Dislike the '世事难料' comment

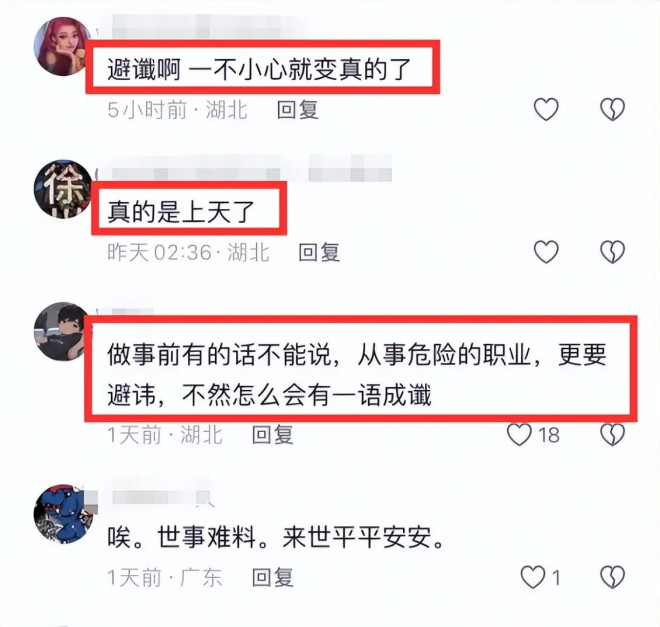pyautogui.click(x=612, y=577)
